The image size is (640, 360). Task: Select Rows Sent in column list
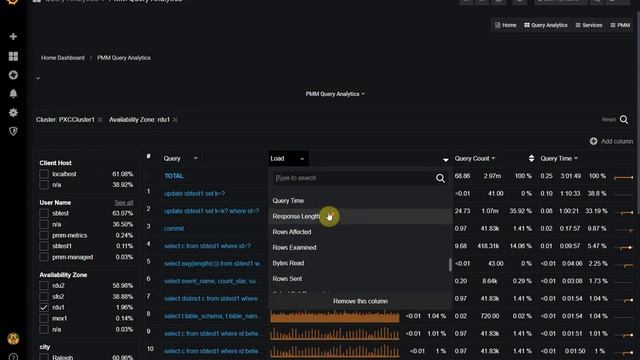click(x=360, y=279)
